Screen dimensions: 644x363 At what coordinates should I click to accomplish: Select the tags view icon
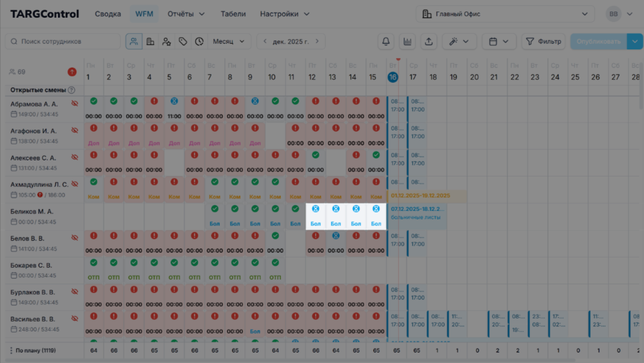183,42
